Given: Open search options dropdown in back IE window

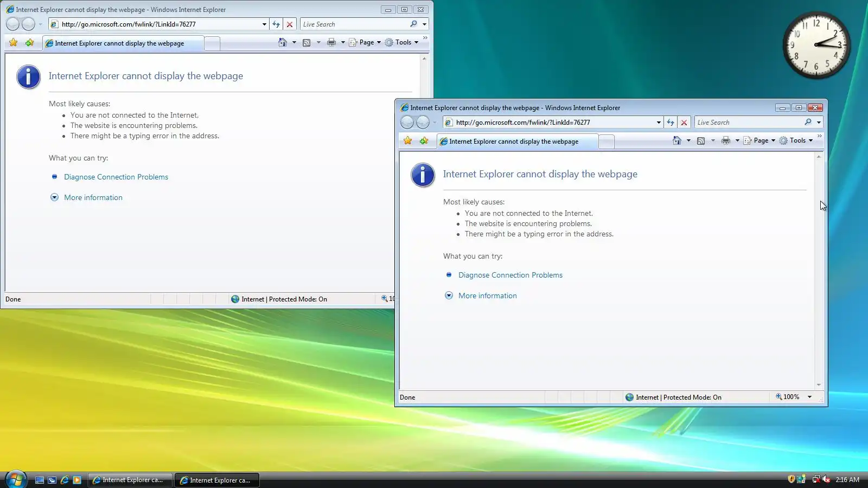Looking at the screenshot, I should pyautogui.click(x=424, y=24).
